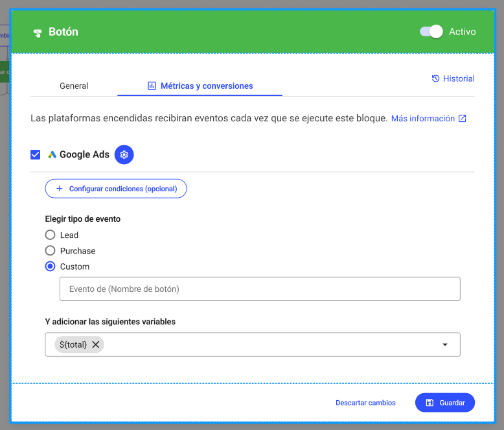Open the Historial link
The height and width of the screenshot is (430, 504).
click(453, 78)
